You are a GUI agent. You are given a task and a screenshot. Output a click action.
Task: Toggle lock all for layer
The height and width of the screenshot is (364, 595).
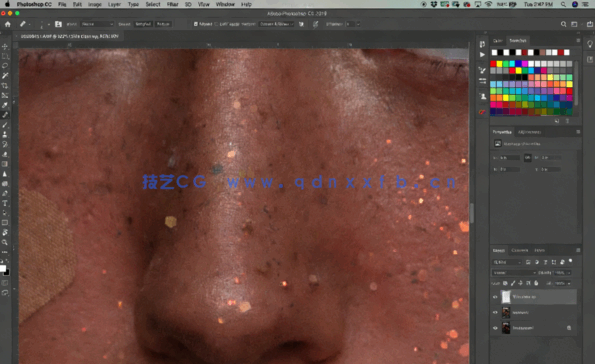point(536,283)
